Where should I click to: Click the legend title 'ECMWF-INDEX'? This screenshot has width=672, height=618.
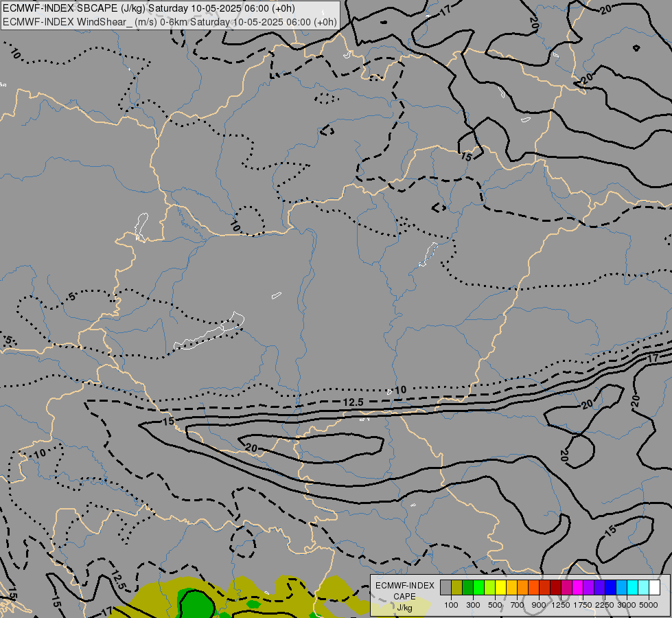click(404, 586)
